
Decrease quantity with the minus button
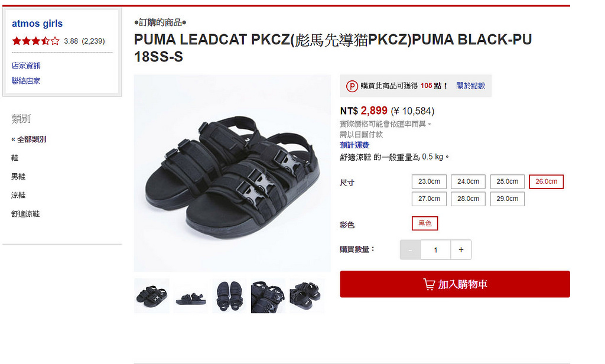[x=410, y=250]
